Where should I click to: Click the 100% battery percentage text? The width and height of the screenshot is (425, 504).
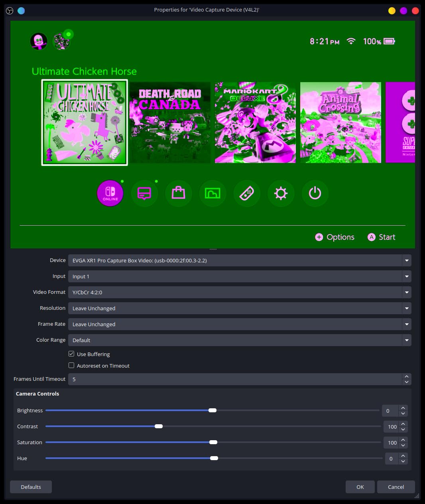click(372, 41)
